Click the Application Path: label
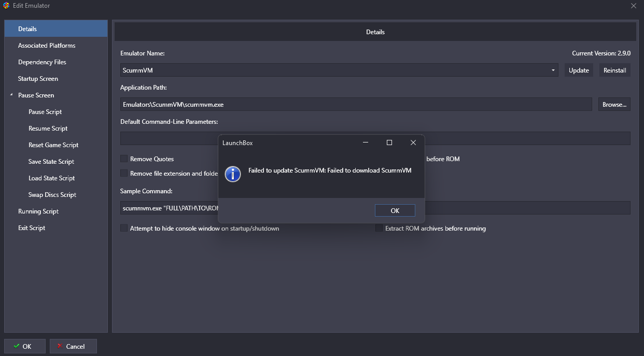 [144, 88]
